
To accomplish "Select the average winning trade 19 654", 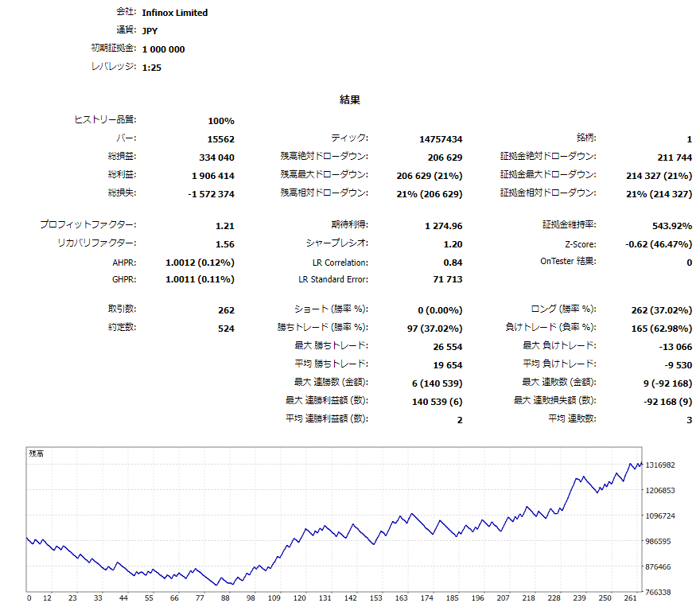I will tap(448, 365).
